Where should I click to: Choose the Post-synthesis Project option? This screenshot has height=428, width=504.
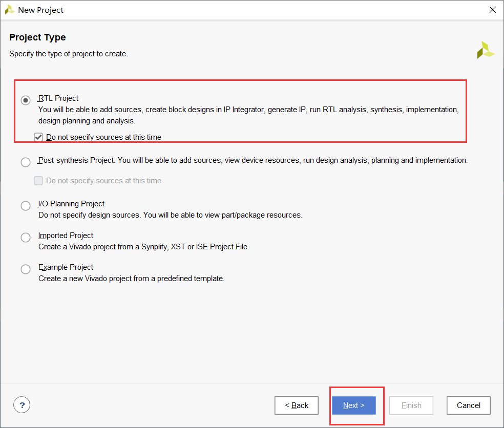point(26,162)
